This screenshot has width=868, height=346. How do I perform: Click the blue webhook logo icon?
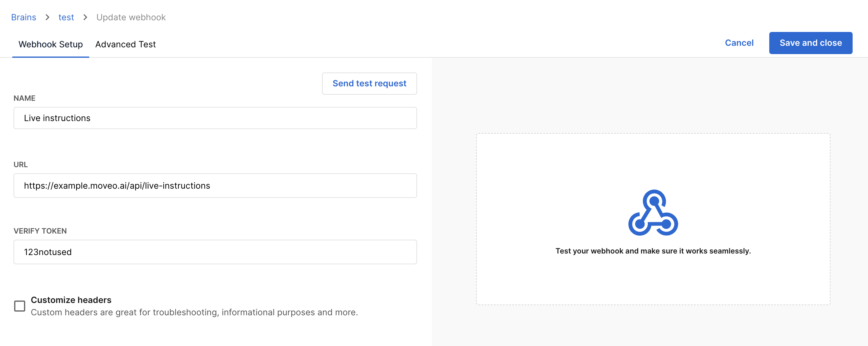coord(653,213)
